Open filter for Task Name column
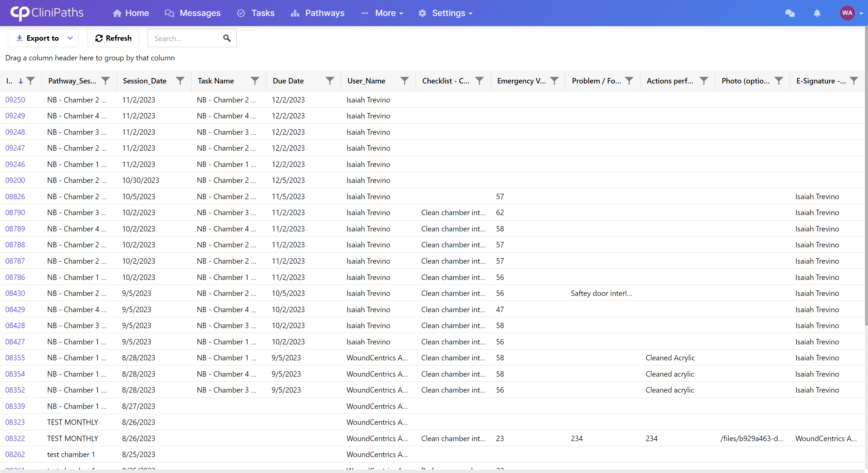 (x=255, y=81)
